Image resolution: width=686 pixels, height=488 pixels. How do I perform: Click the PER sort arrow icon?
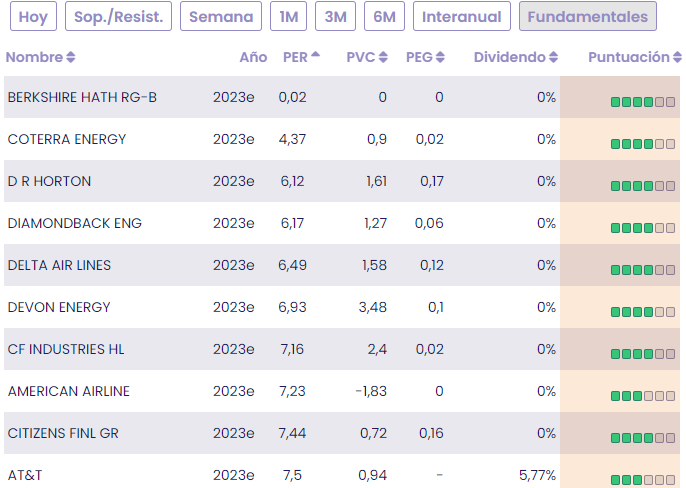[x=316, y=56]
